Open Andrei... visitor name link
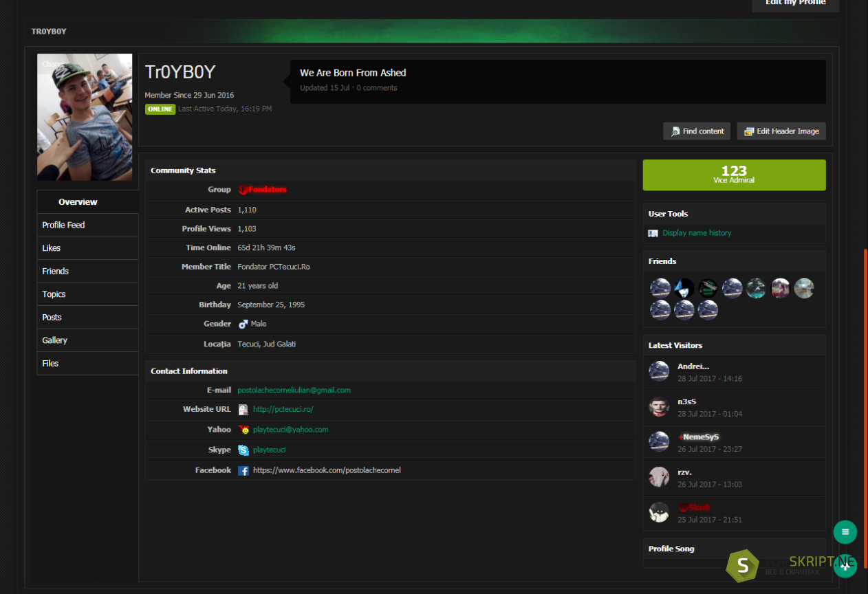 (x=693, y=366)
